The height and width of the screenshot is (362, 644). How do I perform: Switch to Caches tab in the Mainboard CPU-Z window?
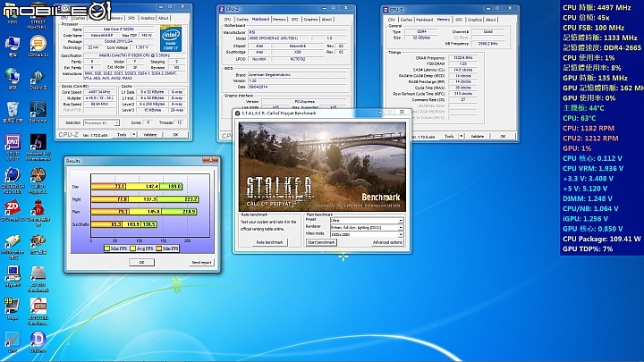coord(242,20)
